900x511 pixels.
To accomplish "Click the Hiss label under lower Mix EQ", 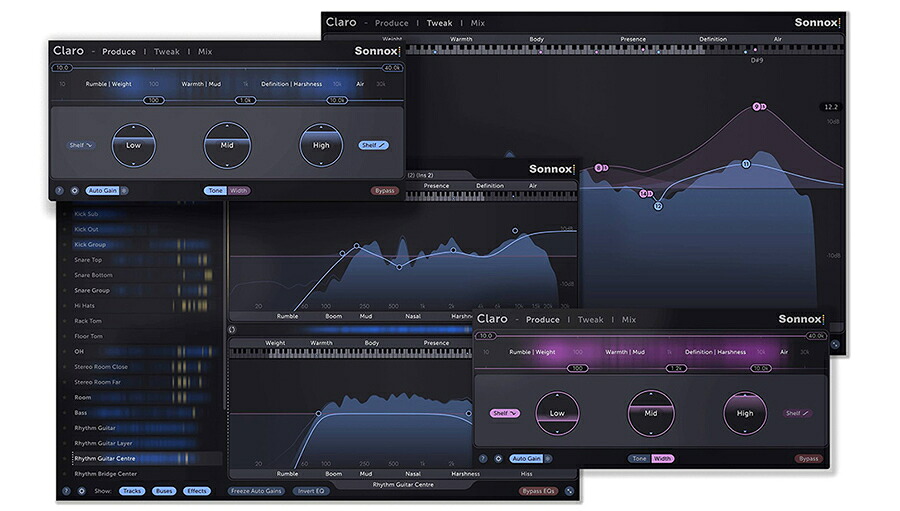I will [x=526, y=474].
